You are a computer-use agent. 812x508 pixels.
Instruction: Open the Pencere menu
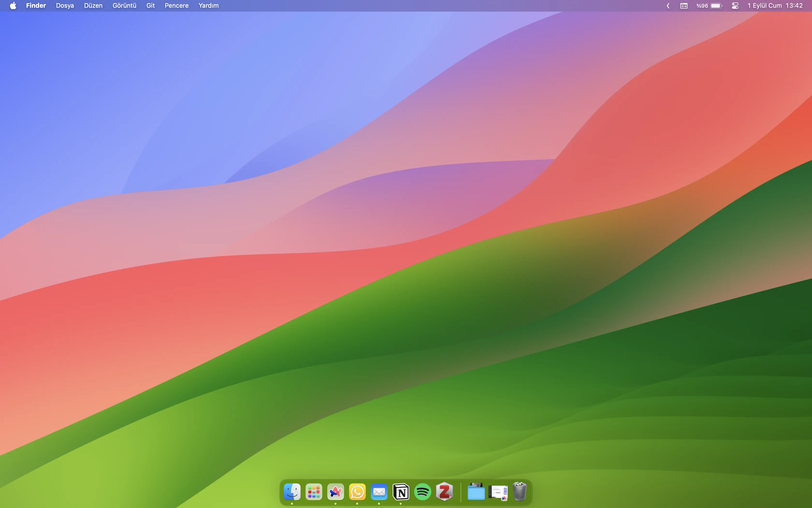[x=176, y=6]
